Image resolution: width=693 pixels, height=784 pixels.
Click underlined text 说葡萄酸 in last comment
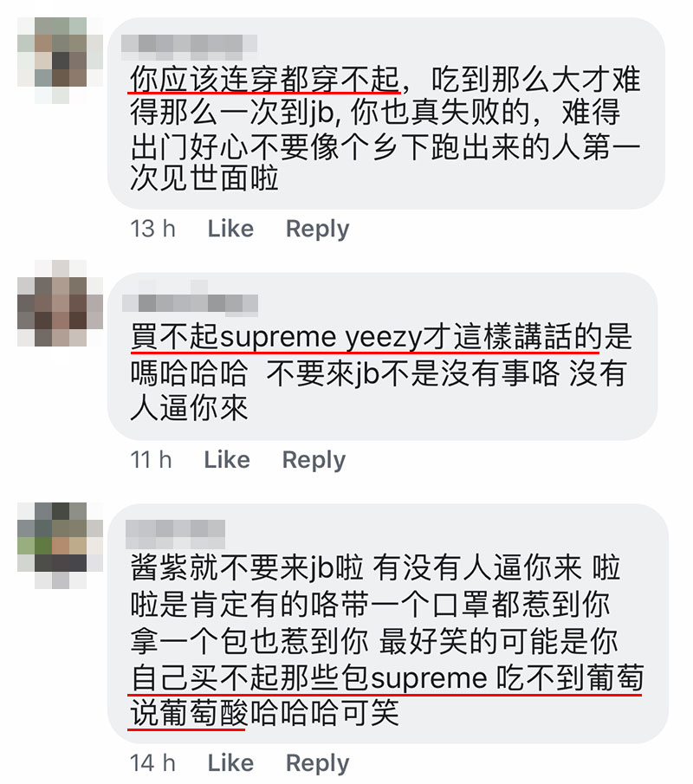[x=190, y=713]
